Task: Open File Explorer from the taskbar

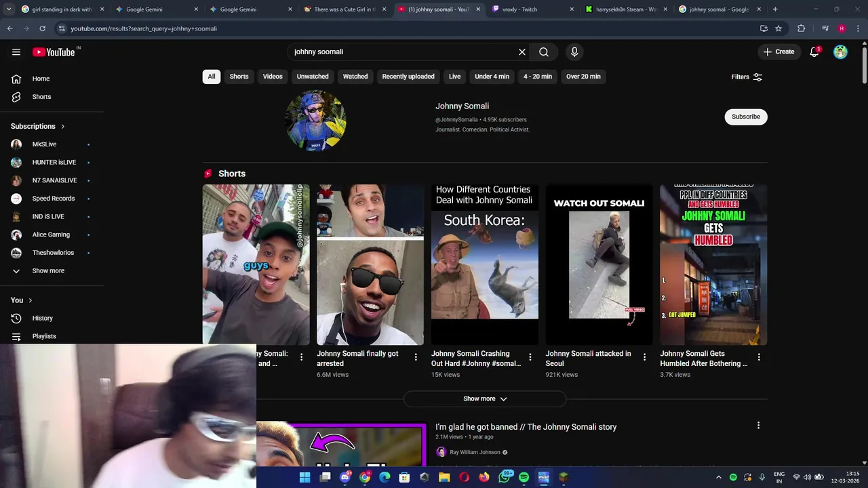Action: (x=444, y=477)
